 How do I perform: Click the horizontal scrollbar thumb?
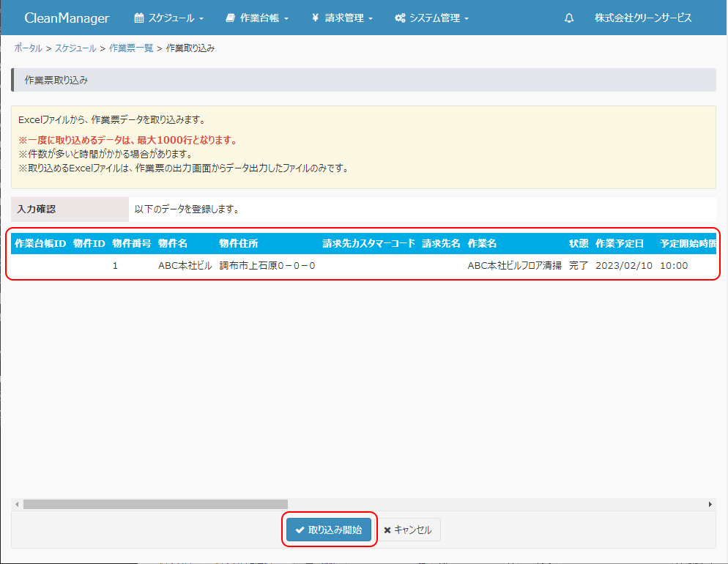[x=155, y=504]
